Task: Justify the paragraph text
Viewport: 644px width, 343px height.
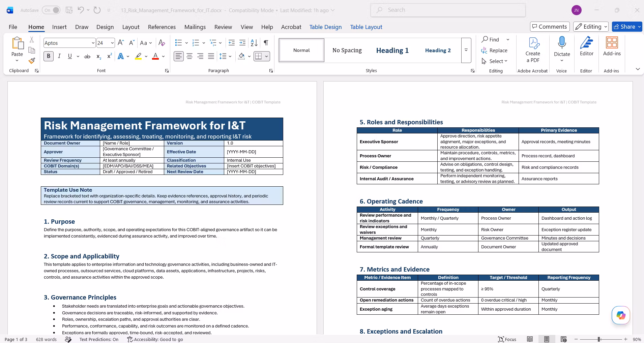Action: click(x=211, y=56)
